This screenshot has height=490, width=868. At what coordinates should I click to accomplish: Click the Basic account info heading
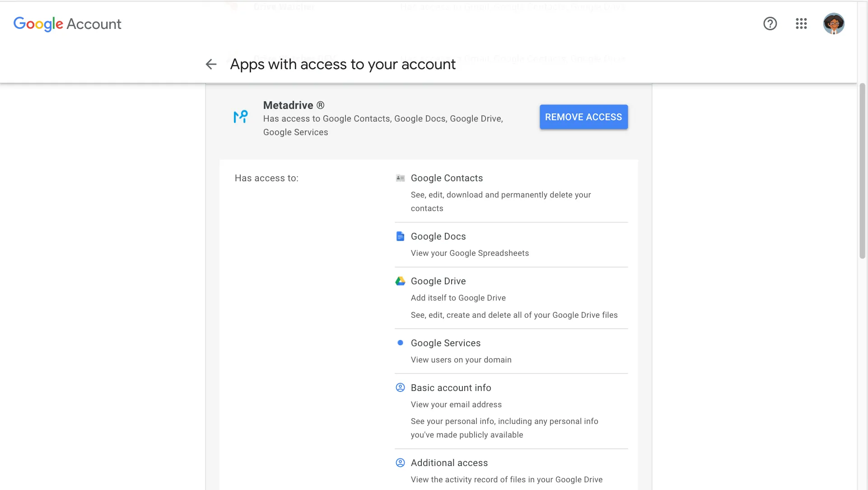[x=451, y=388]
